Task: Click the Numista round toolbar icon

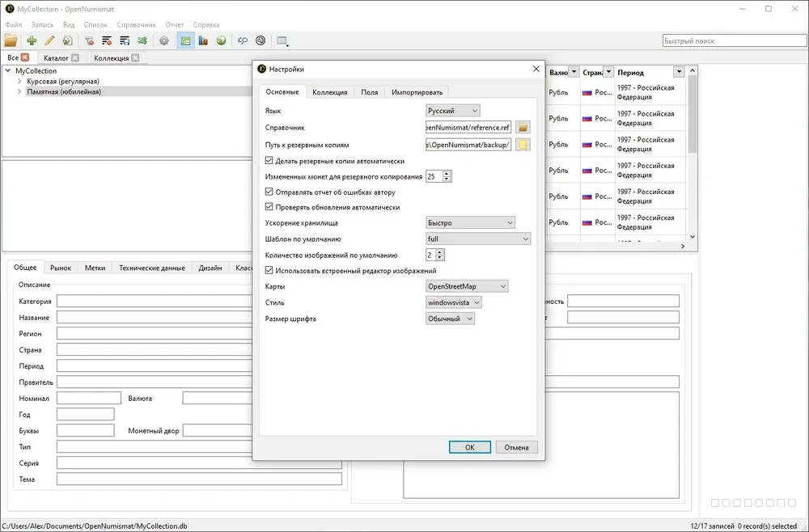Action: [260, 40]
